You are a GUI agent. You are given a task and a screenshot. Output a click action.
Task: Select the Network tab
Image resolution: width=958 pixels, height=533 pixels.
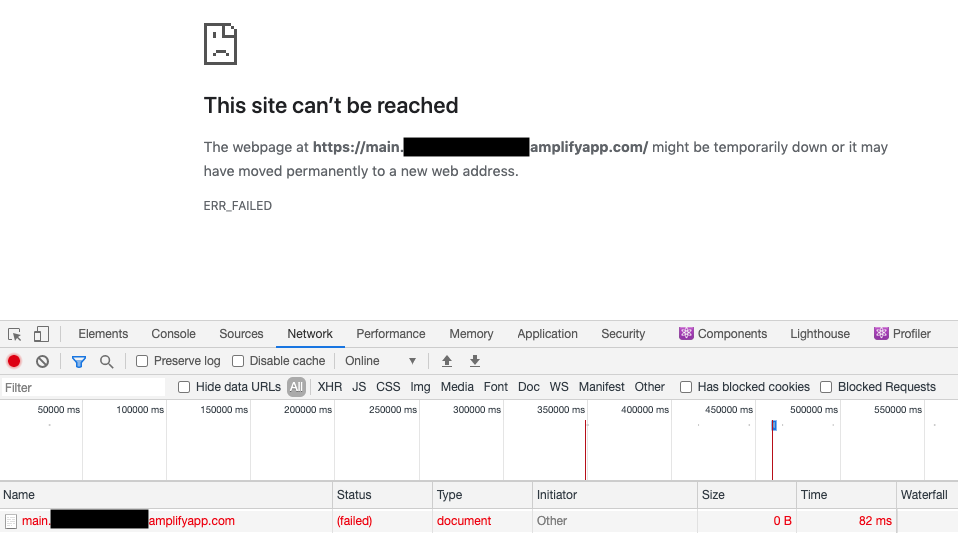coord(310,334)
